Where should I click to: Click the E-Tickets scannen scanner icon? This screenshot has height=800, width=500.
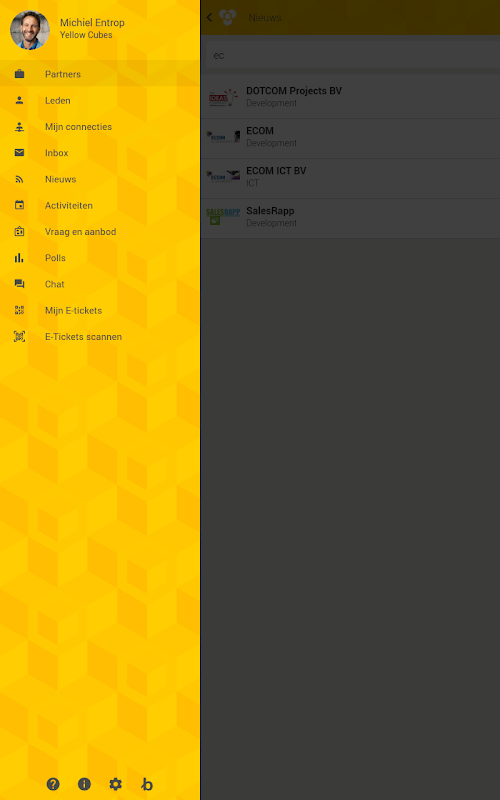point(19,337)
